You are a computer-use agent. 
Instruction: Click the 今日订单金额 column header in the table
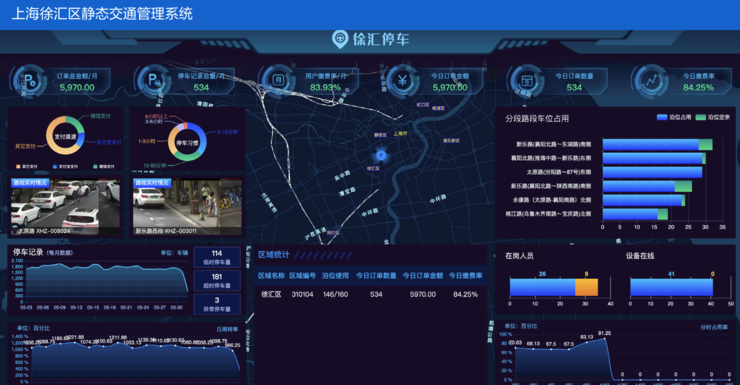point(423,276)
